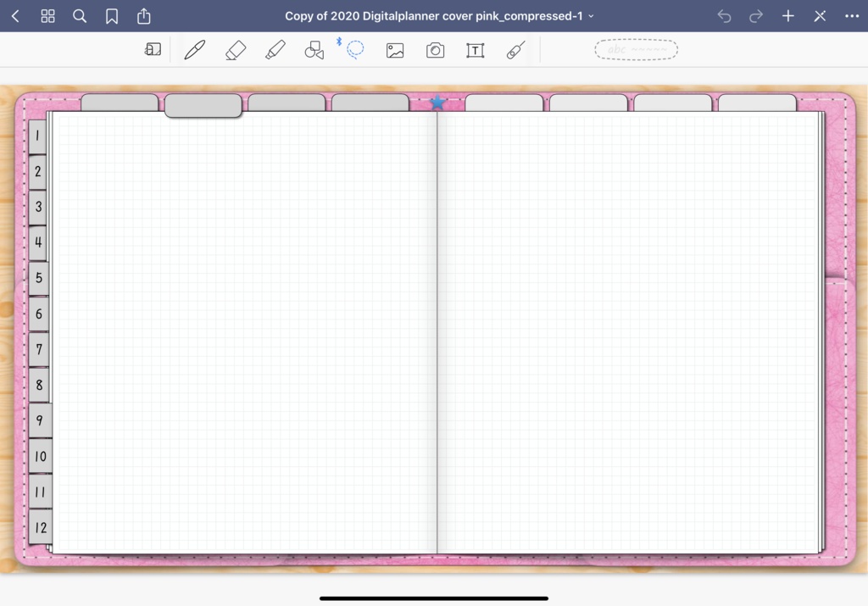Open the fifth top tab right of the star
Screen dimensions: 868x606
(504, 103)
